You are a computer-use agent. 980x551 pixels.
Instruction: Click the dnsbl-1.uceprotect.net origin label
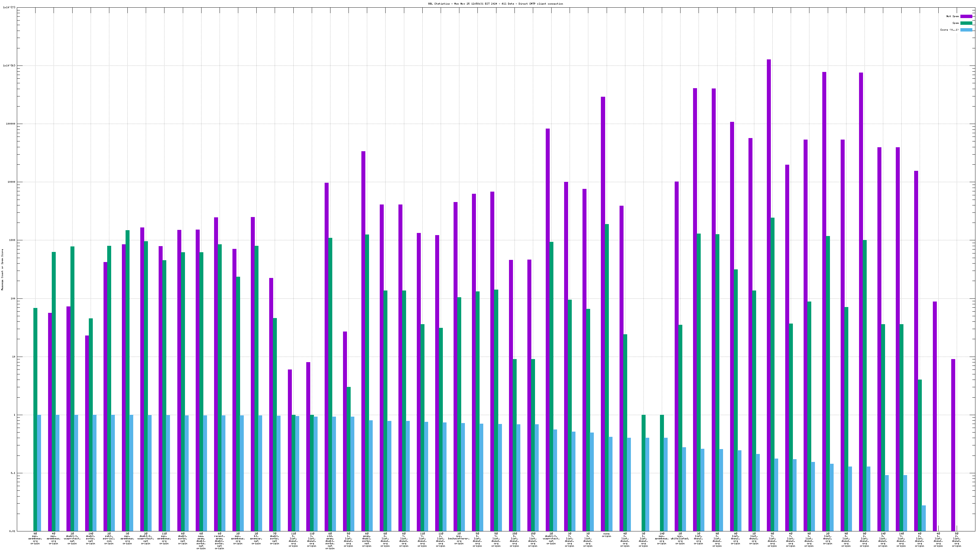coord(72,538)
